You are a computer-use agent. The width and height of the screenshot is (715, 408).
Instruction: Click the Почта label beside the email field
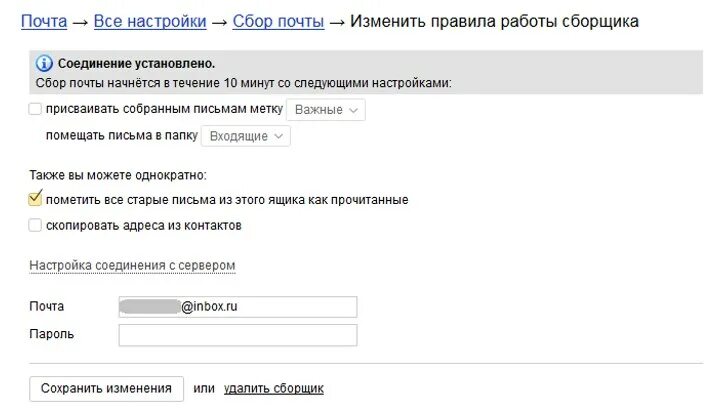tap(47, 307)
